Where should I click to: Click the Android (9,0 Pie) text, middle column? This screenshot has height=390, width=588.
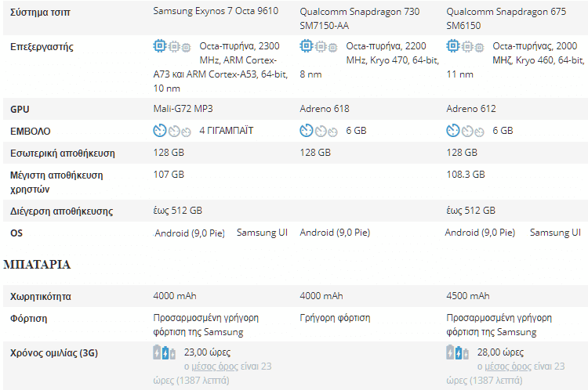click(335, 233)
